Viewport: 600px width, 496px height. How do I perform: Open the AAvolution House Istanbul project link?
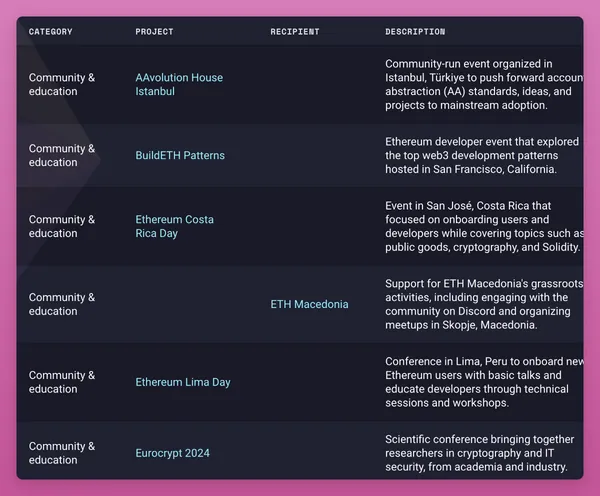pyautogui.click(x=179, y=84)
